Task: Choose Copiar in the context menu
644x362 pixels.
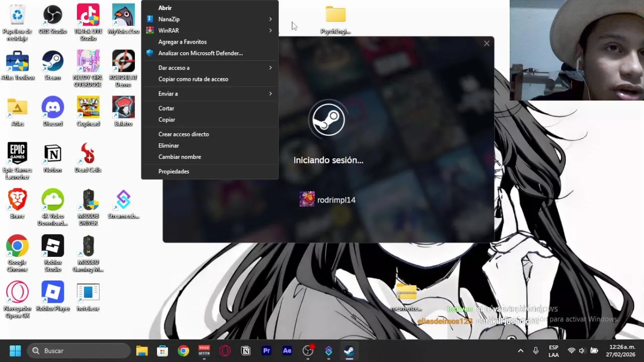Action: (x=210, y=120)
